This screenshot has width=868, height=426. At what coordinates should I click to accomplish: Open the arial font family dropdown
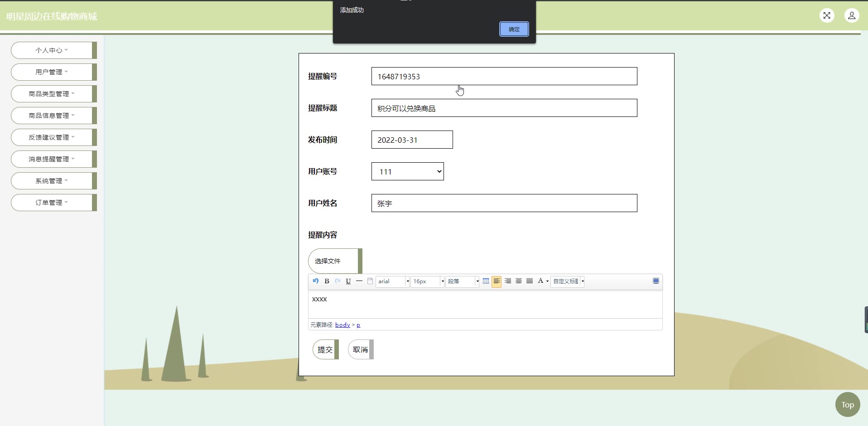click(x=392, y=281)
